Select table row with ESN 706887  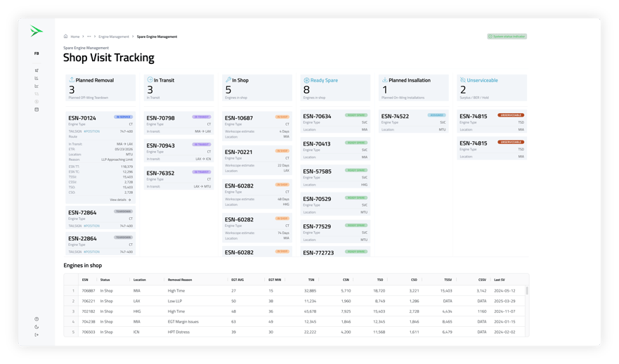click(x=295, y=291)
